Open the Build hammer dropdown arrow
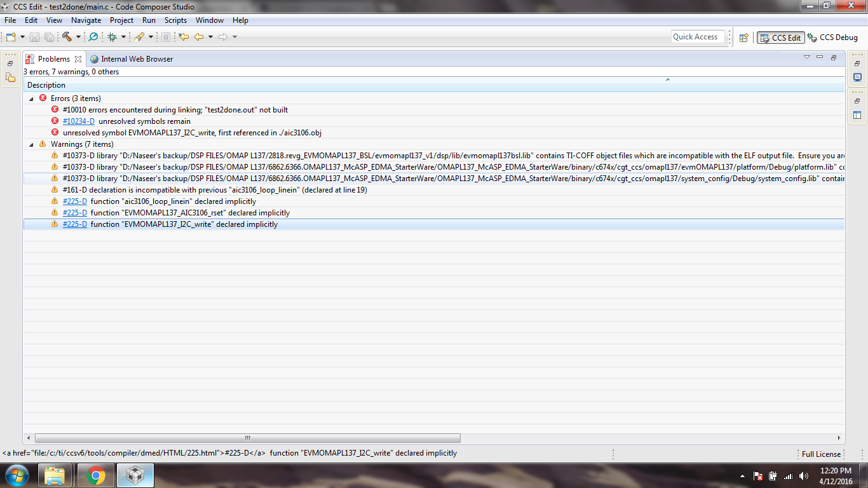This screenshot has height=488, width=868. point(78,37)
